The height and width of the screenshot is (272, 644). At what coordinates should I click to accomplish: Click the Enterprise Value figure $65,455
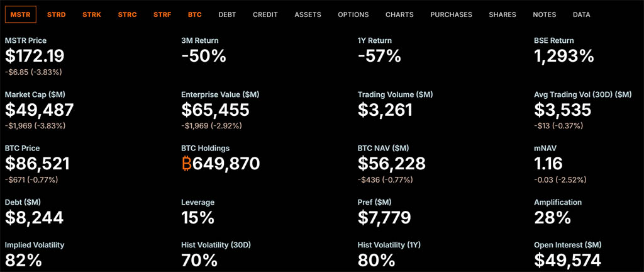[x=215, y=110]
